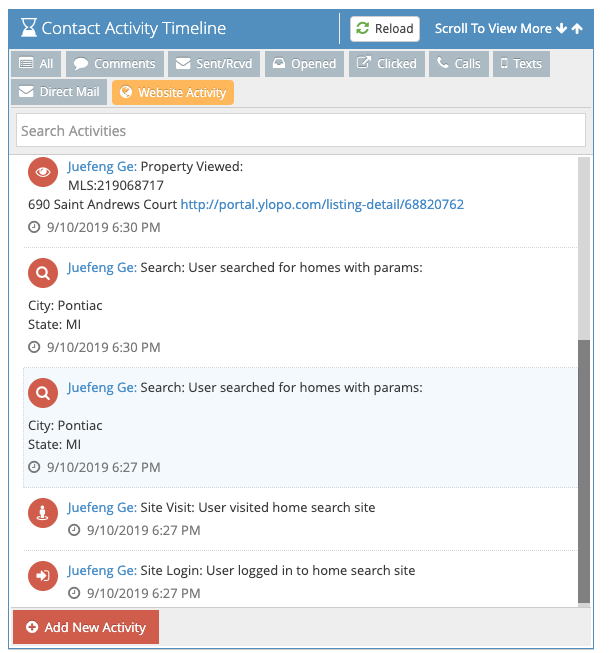Click the 6:27 PM search magnifier icon

click(42, 393)
